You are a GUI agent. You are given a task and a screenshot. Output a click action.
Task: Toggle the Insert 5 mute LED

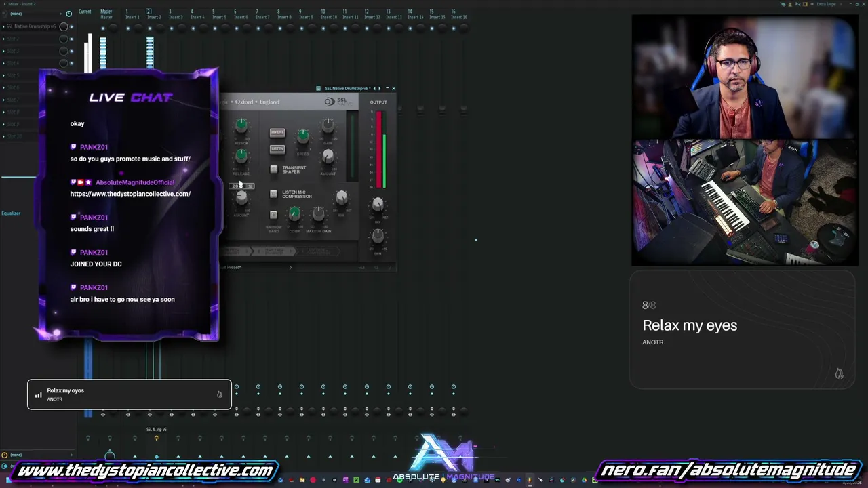pos(215,28)
